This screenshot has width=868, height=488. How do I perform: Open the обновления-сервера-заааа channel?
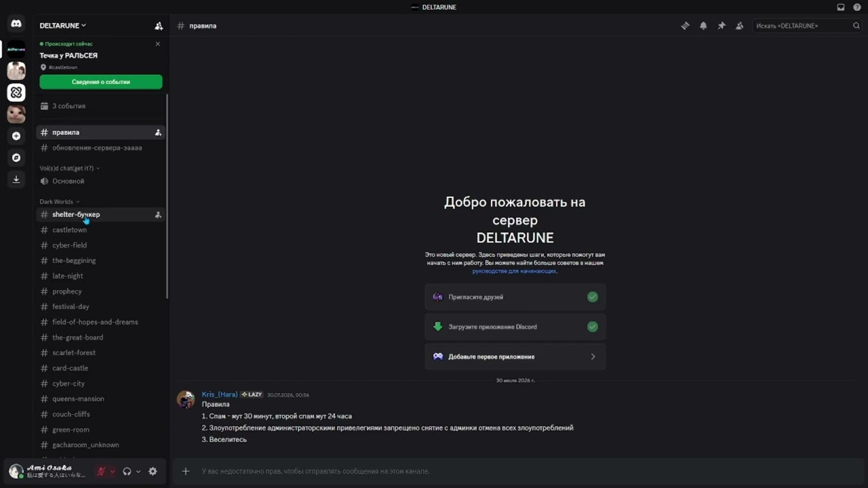click(x=101, y=148)
